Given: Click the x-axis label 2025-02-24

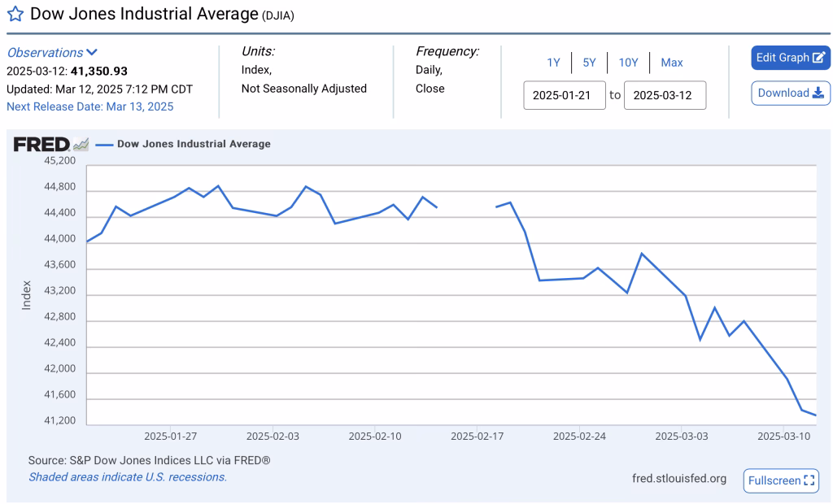Looking at the screenshot, I should pyautogui.click(x=579, y=436).
